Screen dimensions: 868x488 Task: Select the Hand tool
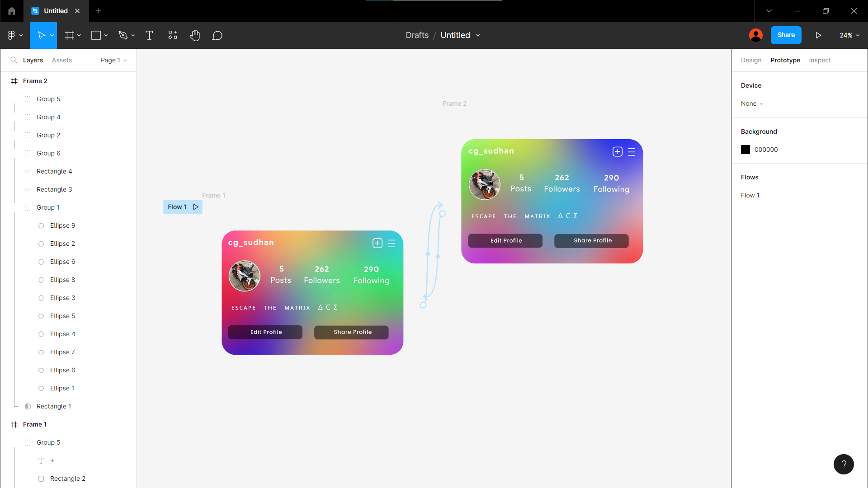point(195,35)
